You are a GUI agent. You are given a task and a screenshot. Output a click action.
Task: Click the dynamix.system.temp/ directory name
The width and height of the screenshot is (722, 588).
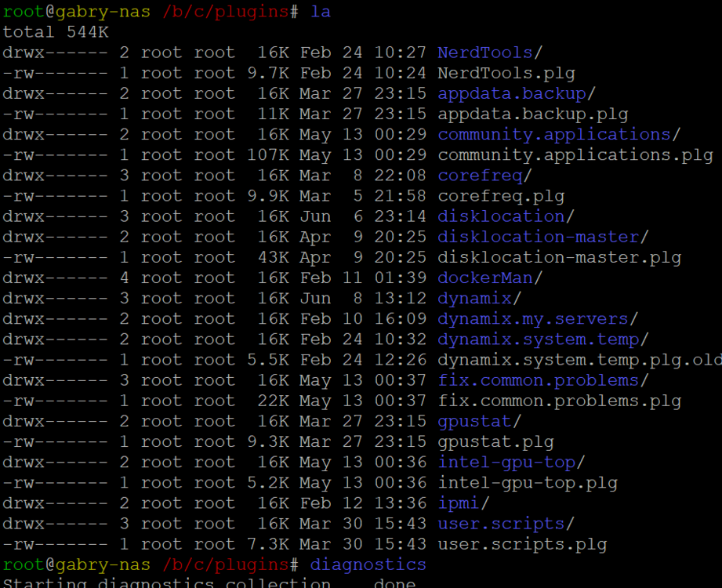click(543, 339)
